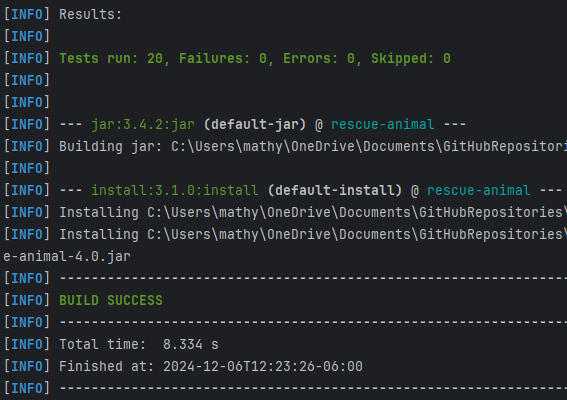Click '(default-jar)' execution text
The height and width of the screenshot is (400, 567).
tap(255, 124)
